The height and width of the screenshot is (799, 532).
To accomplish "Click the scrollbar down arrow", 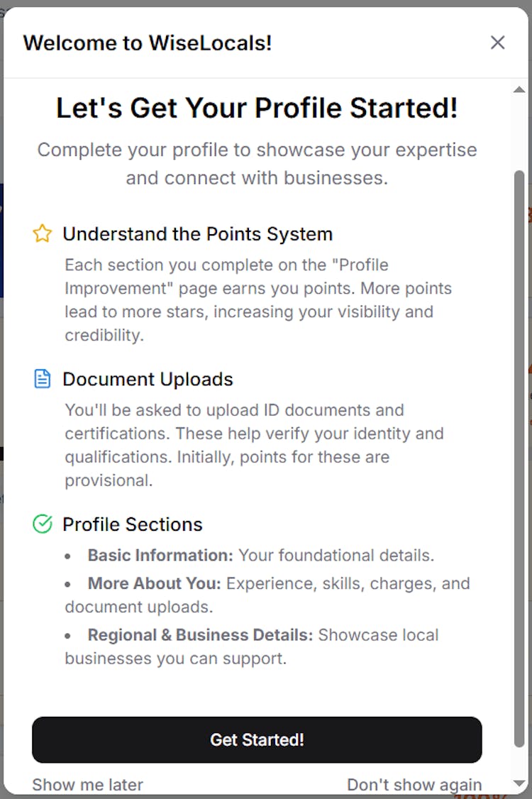I will [x=519, y=783].
